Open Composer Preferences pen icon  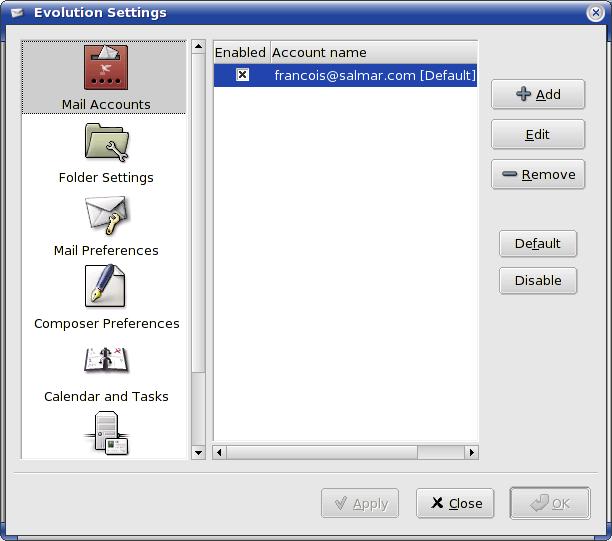click(105, 286)
